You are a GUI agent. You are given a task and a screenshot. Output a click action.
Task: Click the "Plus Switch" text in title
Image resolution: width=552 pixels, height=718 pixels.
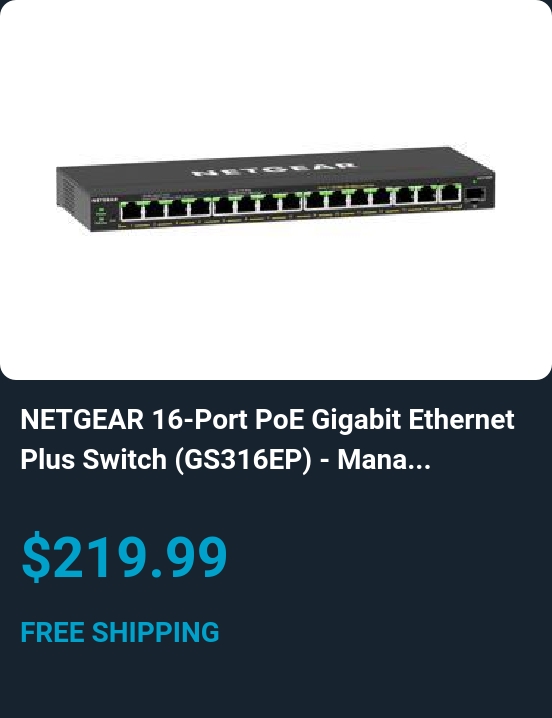coord(93,459)
